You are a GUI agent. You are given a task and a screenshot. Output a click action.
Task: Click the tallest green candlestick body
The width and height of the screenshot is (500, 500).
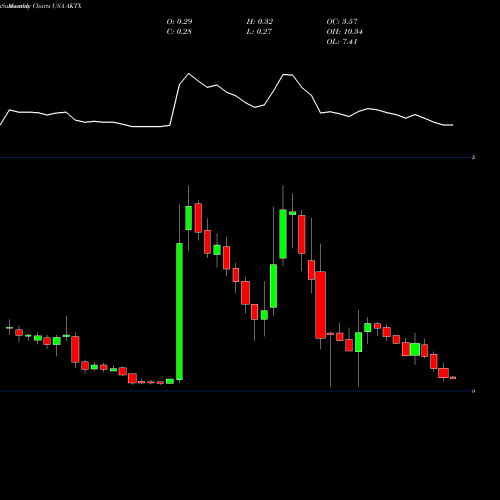click(179, 312)
